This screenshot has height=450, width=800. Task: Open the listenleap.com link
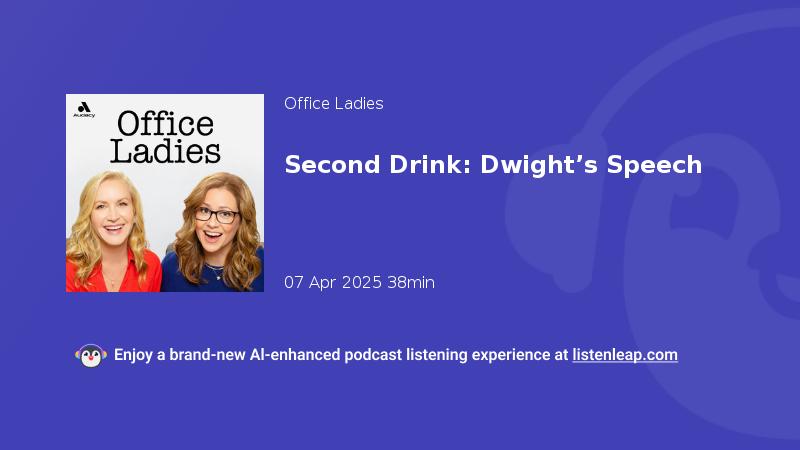625,355
